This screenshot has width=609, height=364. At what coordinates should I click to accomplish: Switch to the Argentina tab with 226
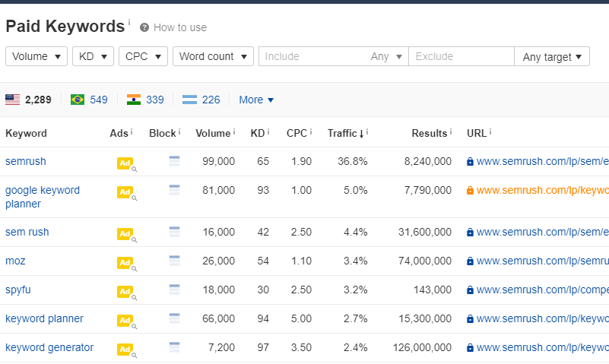pyautogui.click(x=201, y=100)
